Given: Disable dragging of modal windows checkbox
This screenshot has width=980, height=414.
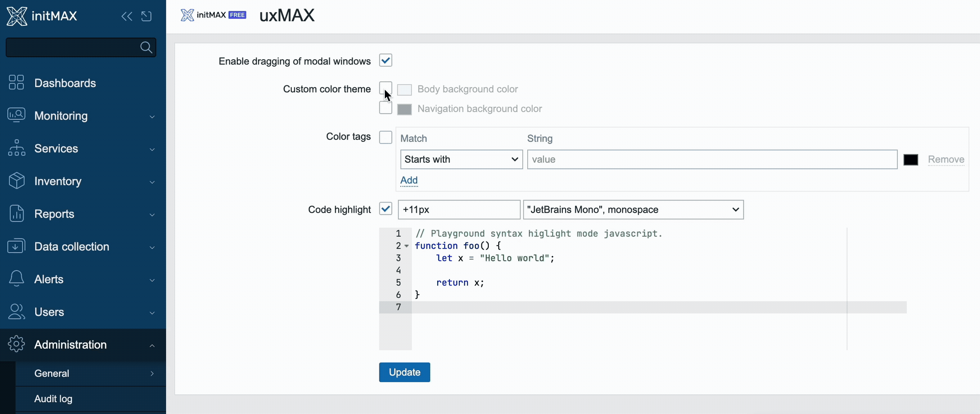Looking at the screenshot, I should 385,61.
